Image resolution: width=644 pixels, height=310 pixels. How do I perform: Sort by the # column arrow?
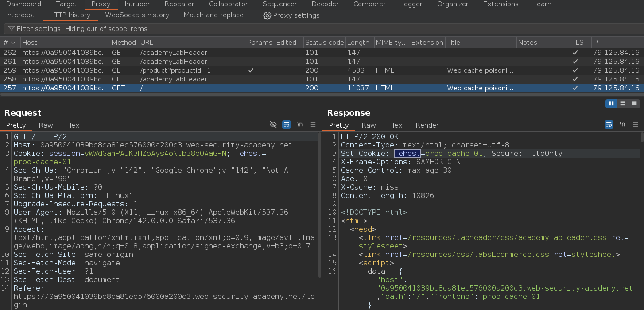13,43
